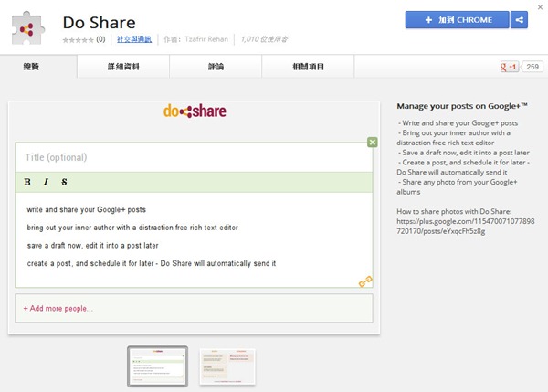Screen dimensions: 548x392
Task: Click the green X close icon in the editor
Action: (373, 142)
